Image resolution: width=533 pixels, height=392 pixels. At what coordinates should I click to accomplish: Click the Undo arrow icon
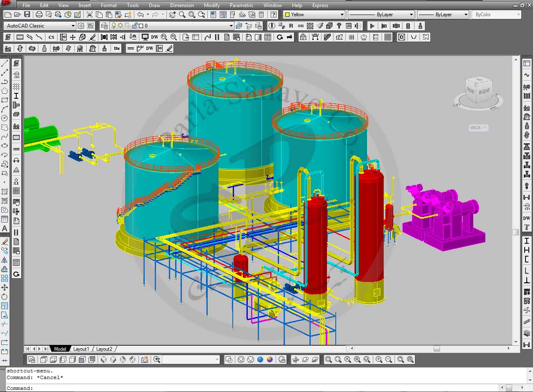click(141, 15)
